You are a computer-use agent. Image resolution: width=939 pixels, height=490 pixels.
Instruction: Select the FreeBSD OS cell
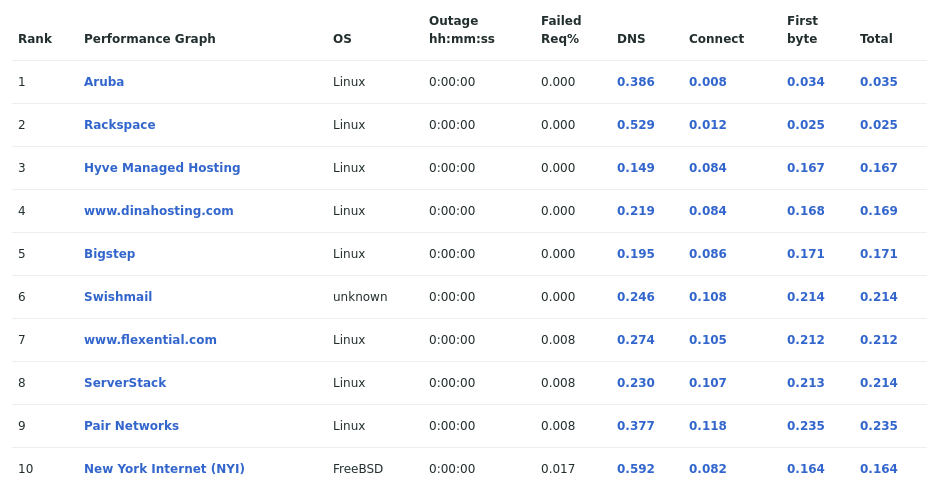point(358,469)
